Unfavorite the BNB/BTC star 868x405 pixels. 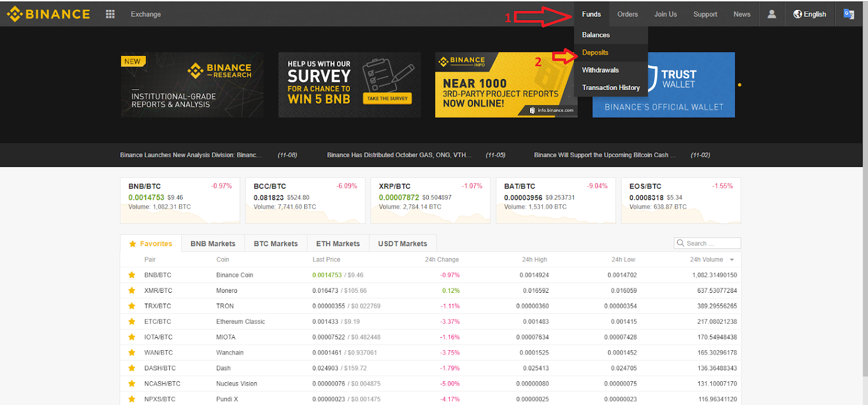[132, 275]
